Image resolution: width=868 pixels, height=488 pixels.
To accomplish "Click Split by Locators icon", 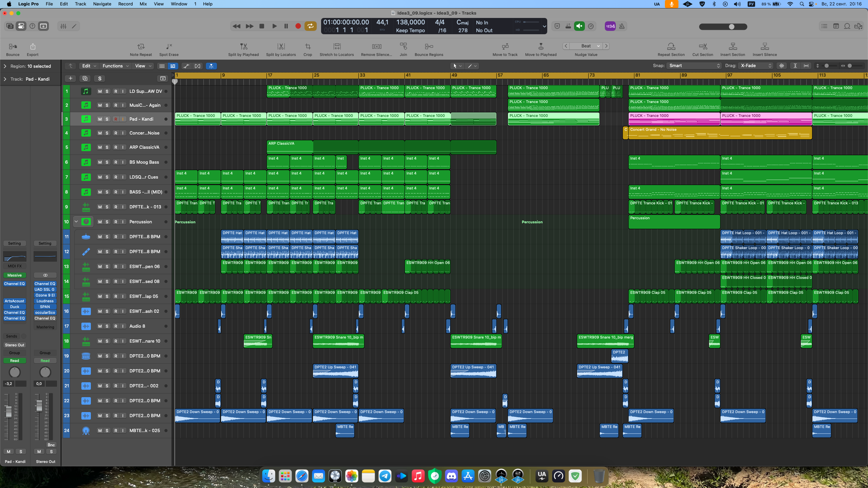I will [281, 46].
